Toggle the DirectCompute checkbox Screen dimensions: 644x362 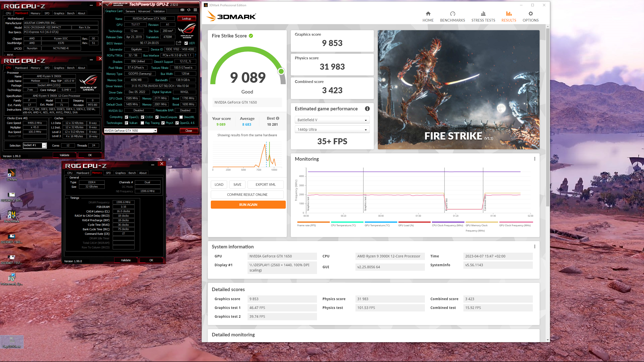click(157, 117)
